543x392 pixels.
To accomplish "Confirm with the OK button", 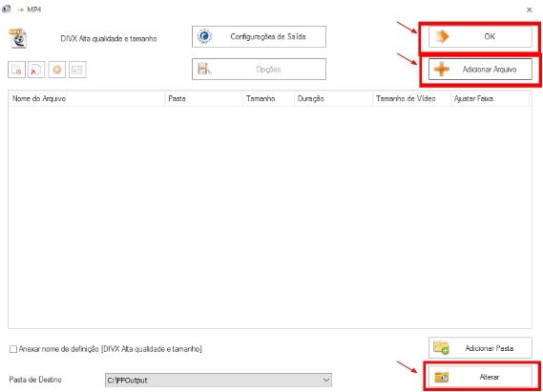I will [480, 36].
